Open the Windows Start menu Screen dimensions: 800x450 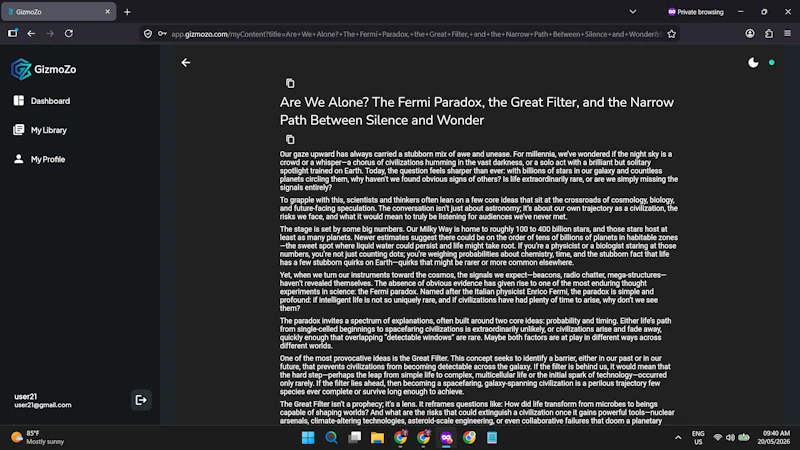click(308, 438)
